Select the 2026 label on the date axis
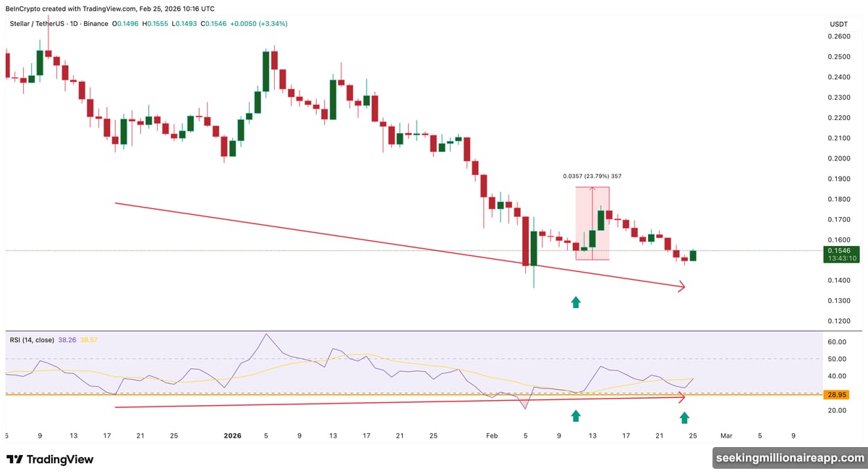 [232, 436]
